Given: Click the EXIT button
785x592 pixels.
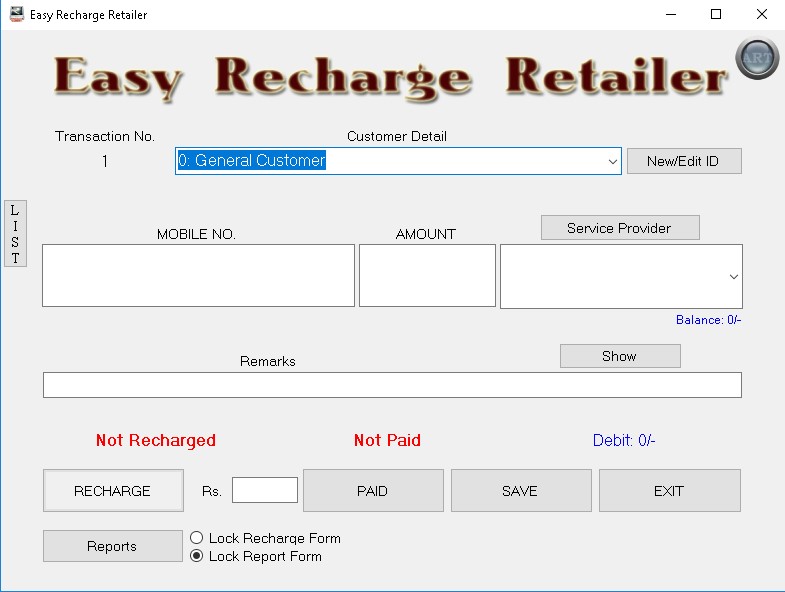Looking at the screenshot, I should [669, 491].
